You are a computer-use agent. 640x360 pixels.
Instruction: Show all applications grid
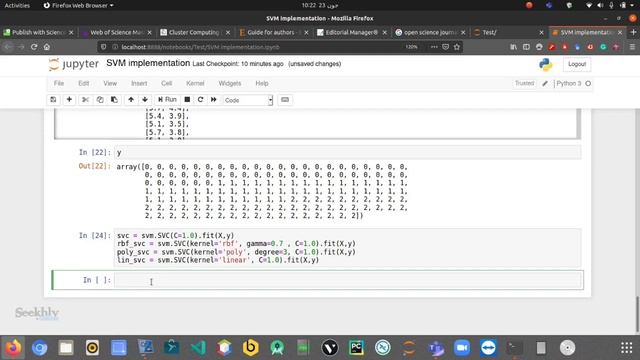(x=627, y=348)
